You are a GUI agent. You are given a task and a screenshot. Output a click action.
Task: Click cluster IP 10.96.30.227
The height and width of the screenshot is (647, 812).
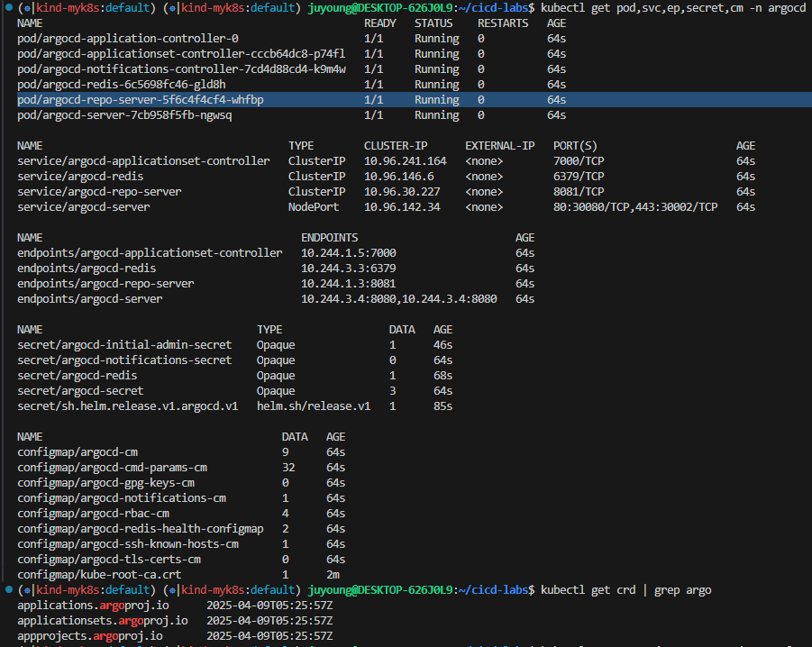(402, 192)
